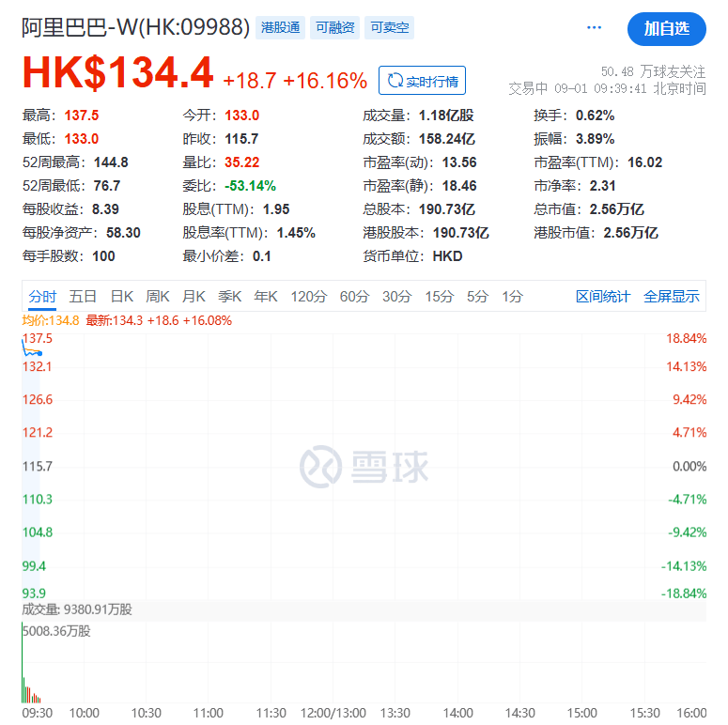Click the 市盈率(动) value 13.56
Viewport: 728px width, 725px height.
tap(459, 162)
